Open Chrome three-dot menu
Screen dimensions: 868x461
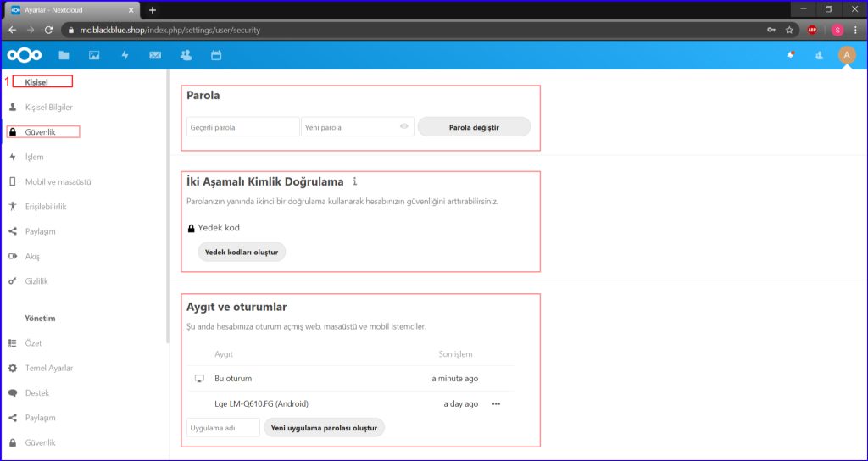click(x=855, y=30)
